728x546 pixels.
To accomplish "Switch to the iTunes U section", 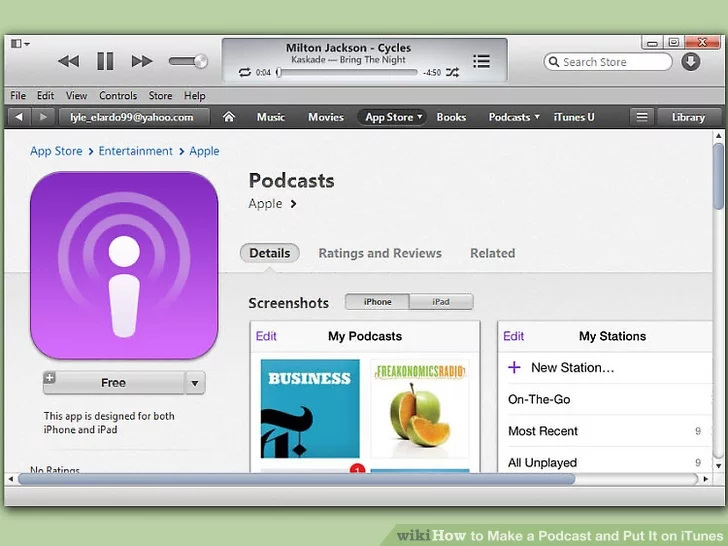I will (x=574, y=117).
